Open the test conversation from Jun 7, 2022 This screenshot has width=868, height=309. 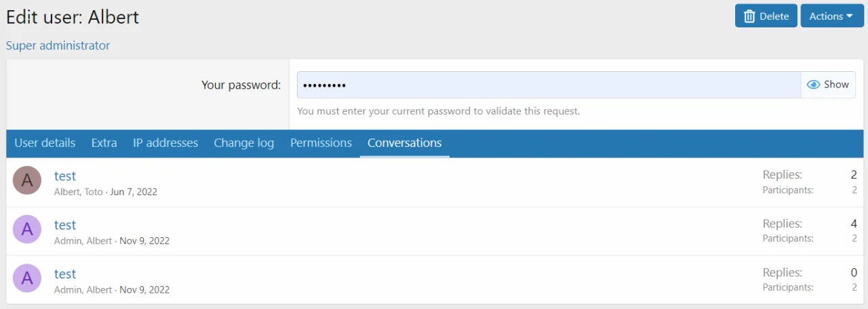pos(65,176)
